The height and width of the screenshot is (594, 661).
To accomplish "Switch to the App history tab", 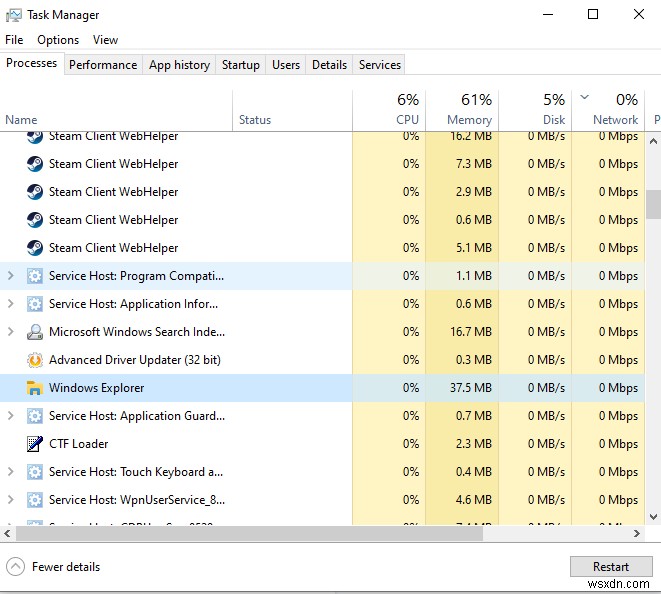I will (x=179, y=65).
